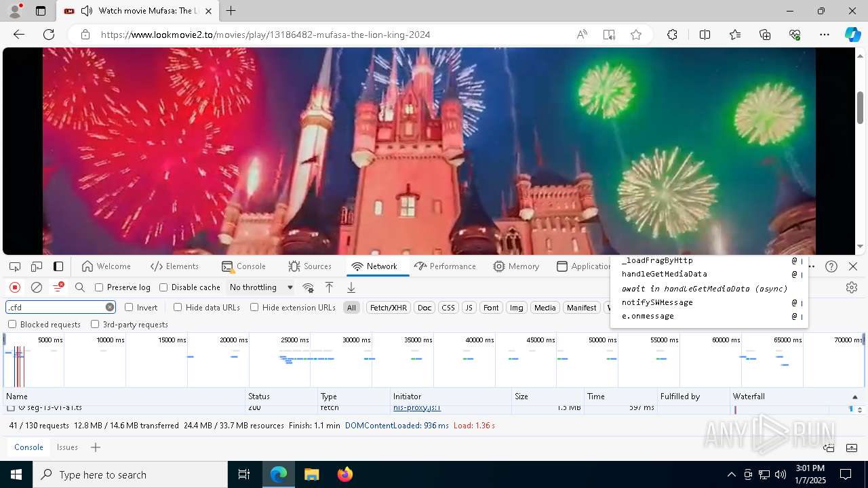Check Hide extension URLs
The height and width of the screenshot is (488, 868).
(254, 307)
